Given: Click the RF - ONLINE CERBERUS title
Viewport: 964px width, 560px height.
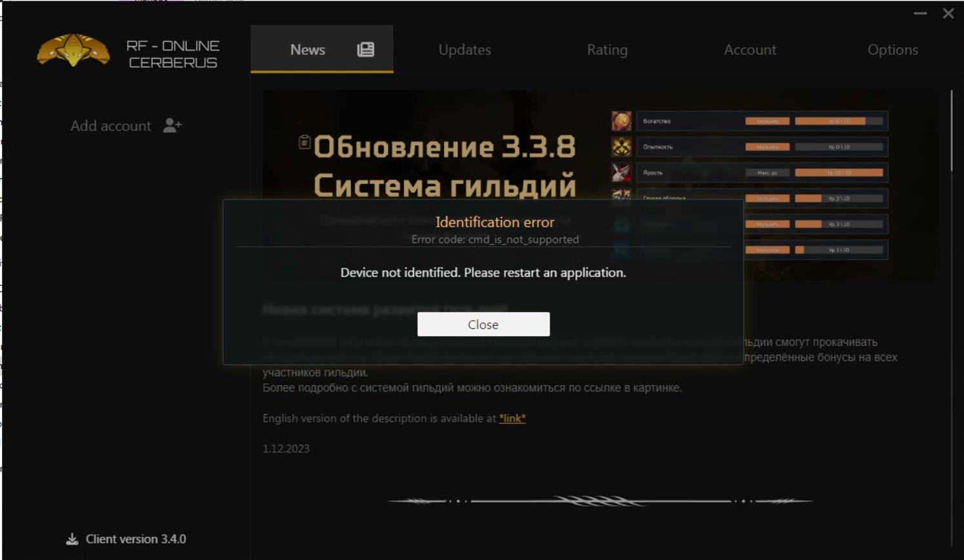Looking at the screenshot, I should (x=173, y=54).
